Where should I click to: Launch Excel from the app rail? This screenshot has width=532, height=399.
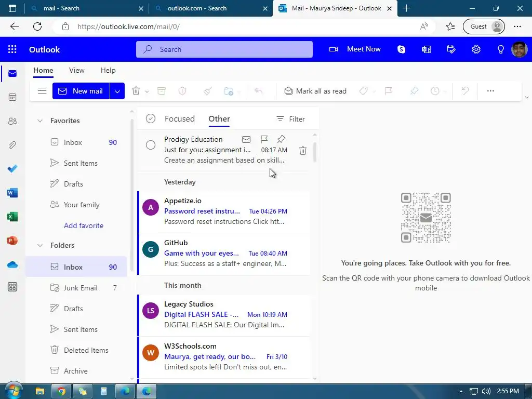tap(12, 217)
